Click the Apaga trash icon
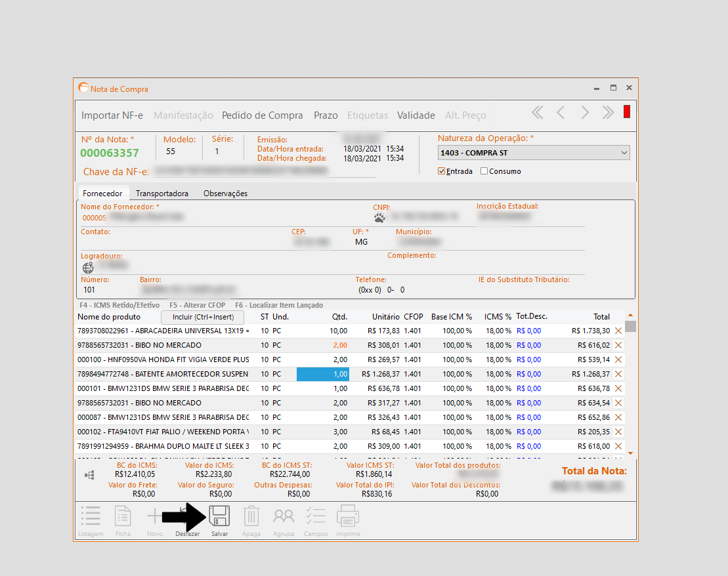Screen dimensions: 728x576 coord(251,516)
